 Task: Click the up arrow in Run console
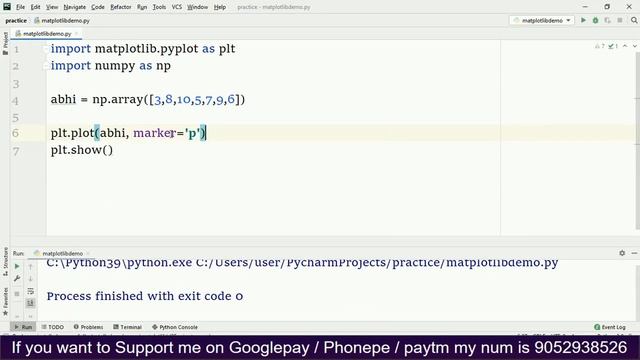31,267
